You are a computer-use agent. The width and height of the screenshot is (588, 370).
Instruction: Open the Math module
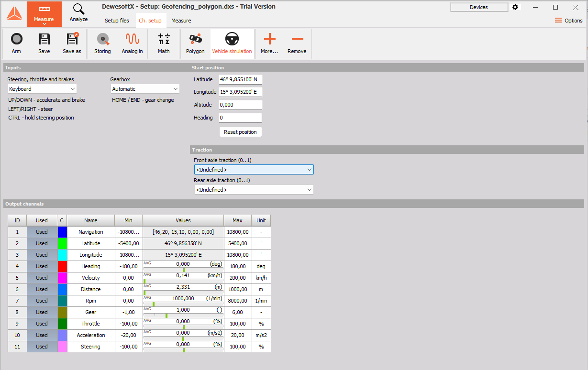[164, 44]
